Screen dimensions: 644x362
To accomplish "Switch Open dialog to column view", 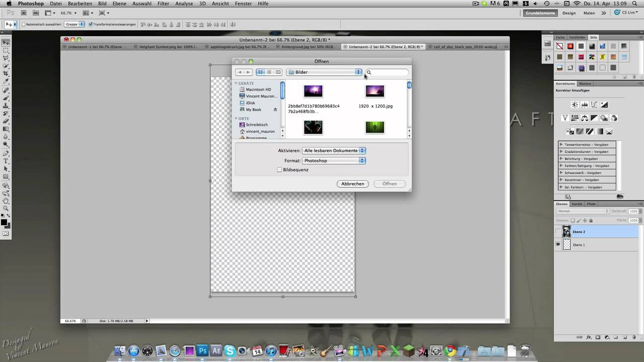I will pyautogui.click(x=278, y=72).
